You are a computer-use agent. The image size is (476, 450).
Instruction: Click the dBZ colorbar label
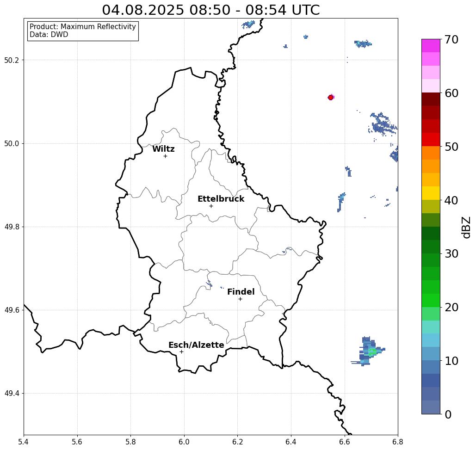pyautogui.click(x=466, y=227)
